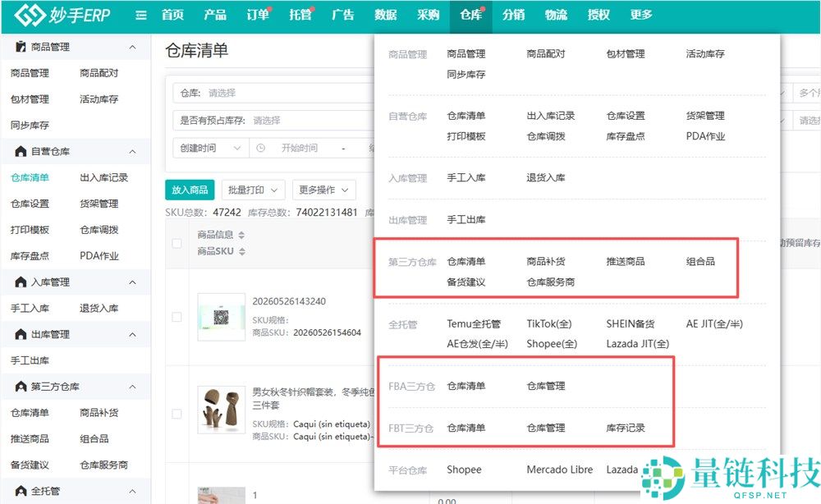This screenshot has height=504, width=821.
Task: Check the row for 20260526143240
Action: click(177, 317)
